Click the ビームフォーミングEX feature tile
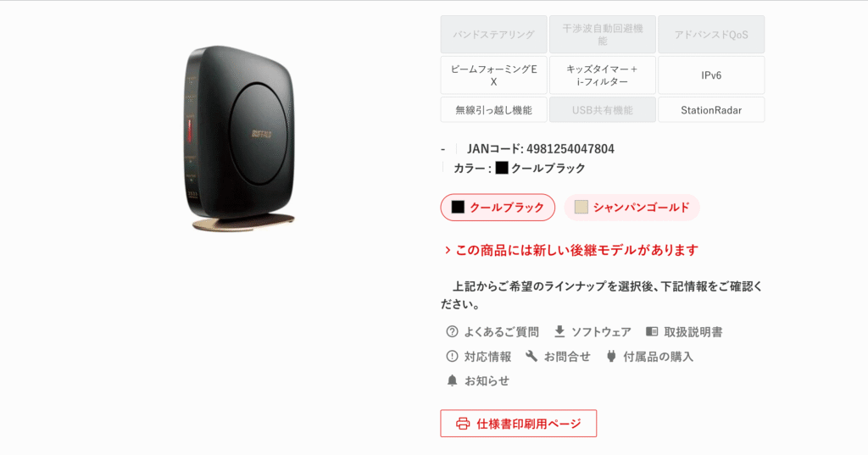The image size is (868, 455). pos(494,75)
